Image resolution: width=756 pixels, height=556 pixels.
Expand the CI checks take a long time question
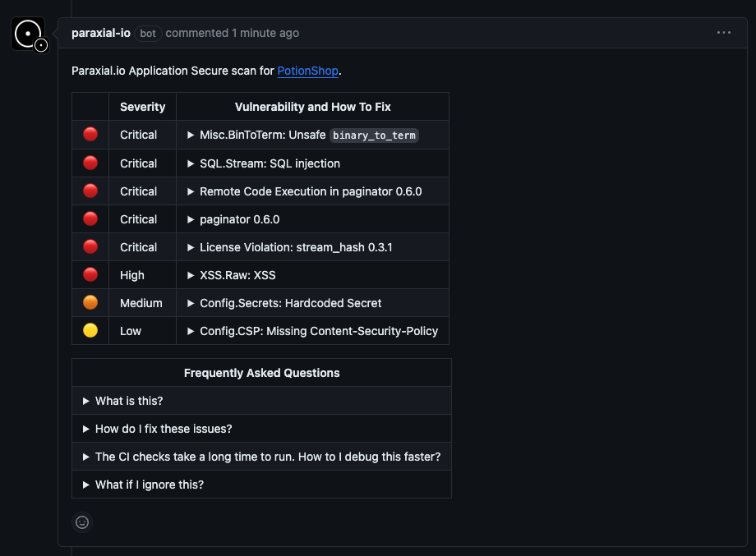pos(261,457)
